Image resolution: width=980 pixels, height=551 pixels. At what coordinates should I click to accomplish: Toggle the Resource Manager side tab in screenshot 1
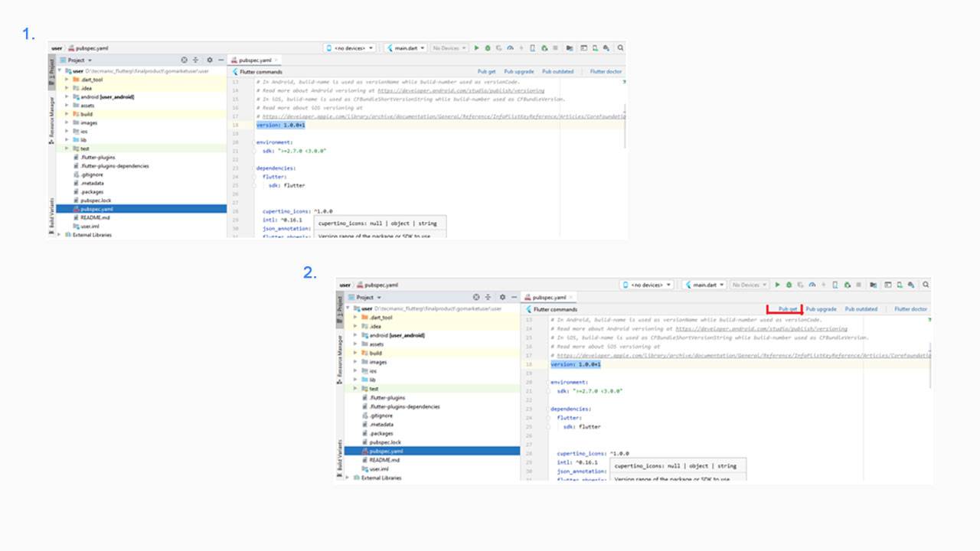tap(52, 117)
